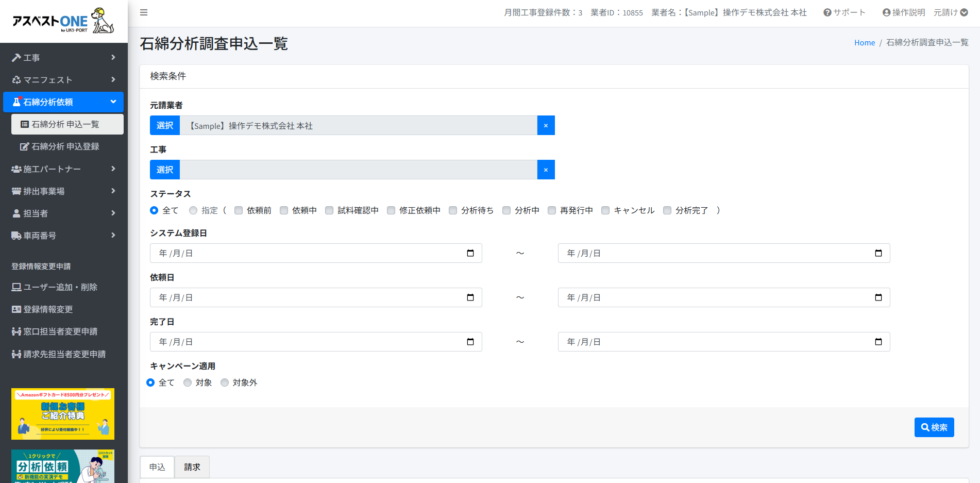Click the アスベストONE logo
The image size is (980, 483).
coord(63,21)
